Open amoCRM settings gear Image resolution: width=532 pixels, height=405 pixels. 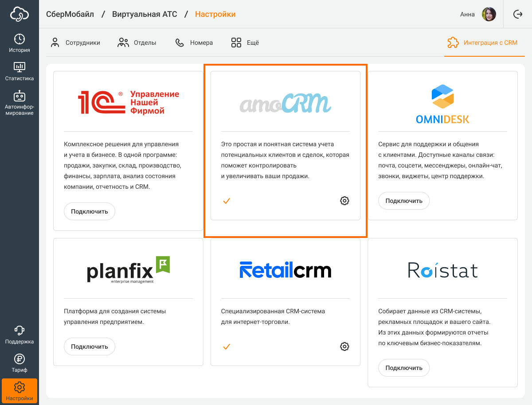(344, 201)
